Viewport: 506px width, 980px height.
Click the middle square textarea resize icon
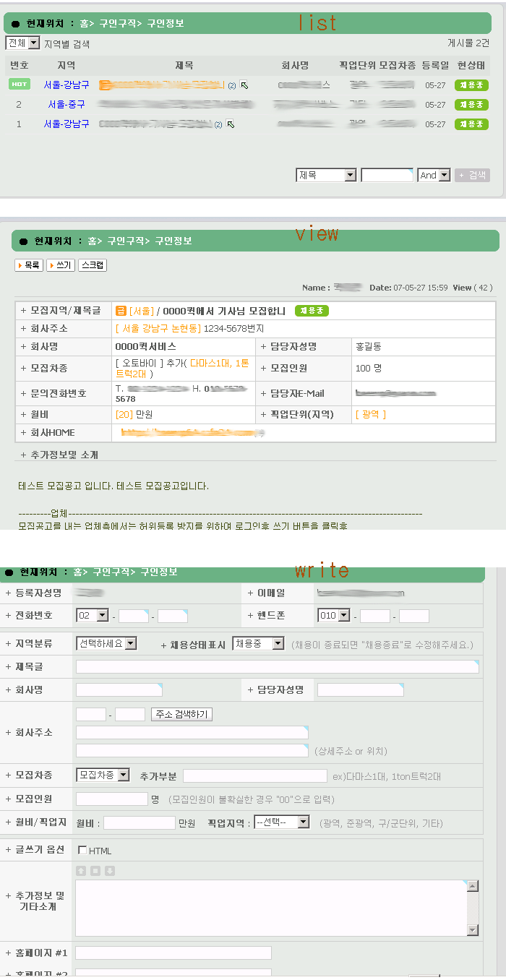click(95, 871)
